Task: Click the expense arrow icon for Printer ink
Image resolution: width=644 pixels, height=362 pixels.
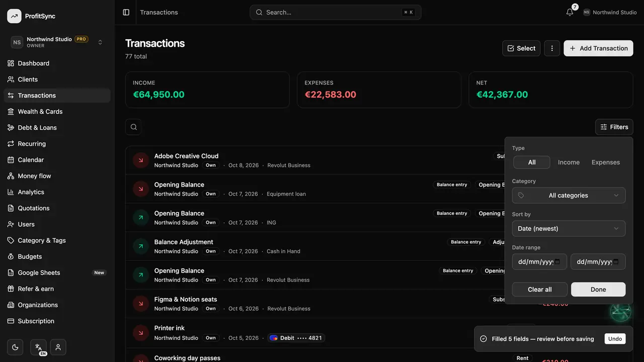Action: [141, 332]
